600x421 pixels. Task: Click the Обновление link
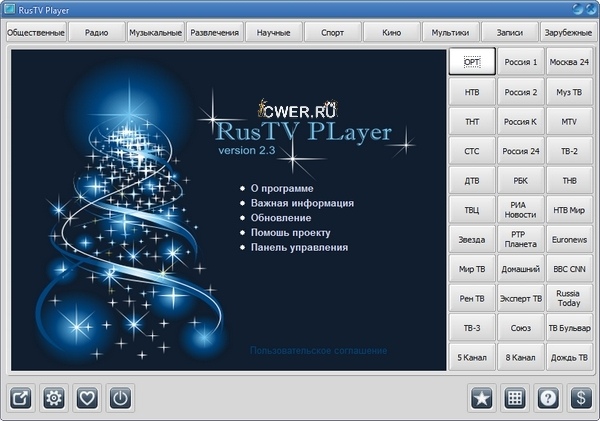click(280, 217)
